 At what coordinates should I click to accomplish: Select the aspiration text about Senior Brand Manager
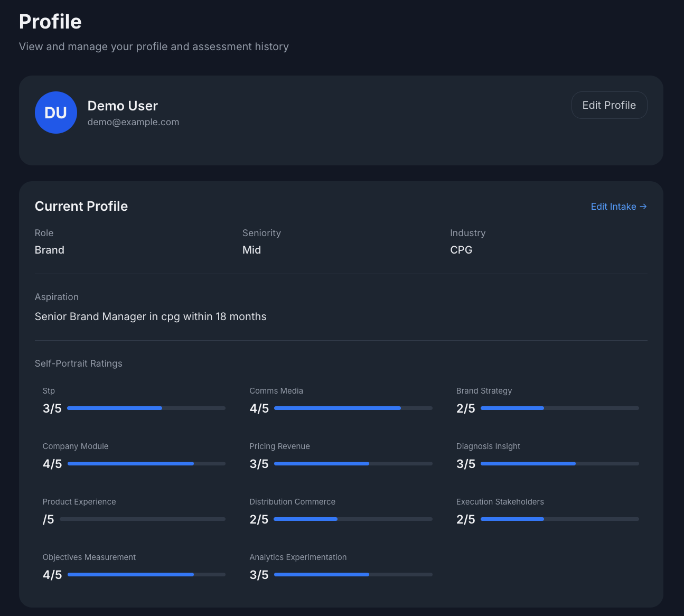point(151,316)
